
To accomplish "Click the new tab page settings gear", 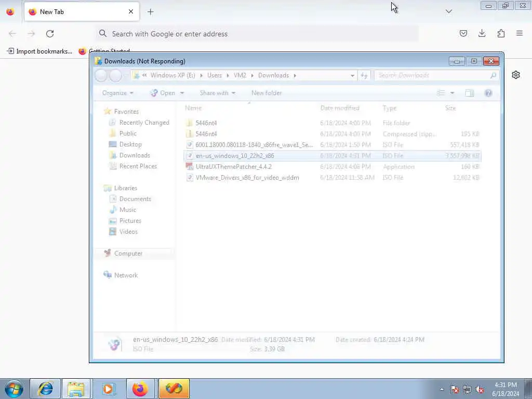I will tap(516, 75).
